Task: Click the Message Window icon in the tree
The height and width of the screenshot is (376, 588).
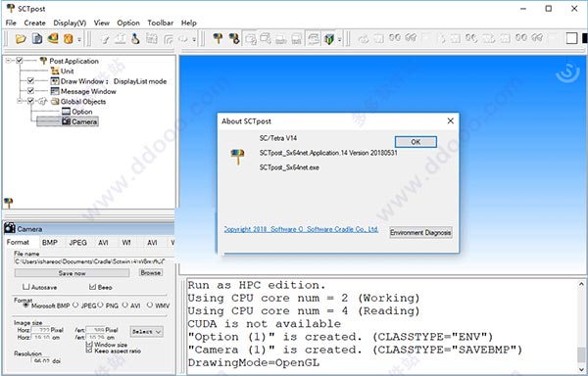Action: 55,91
